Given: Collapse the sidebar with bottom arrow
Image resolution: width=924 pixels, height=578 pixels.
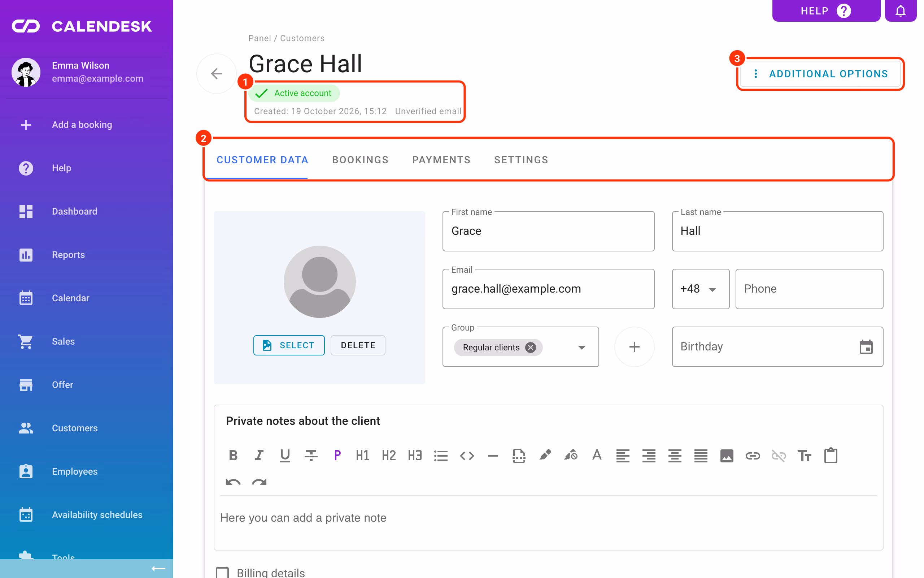Looking at the screenshot, I should pos(158,569).
